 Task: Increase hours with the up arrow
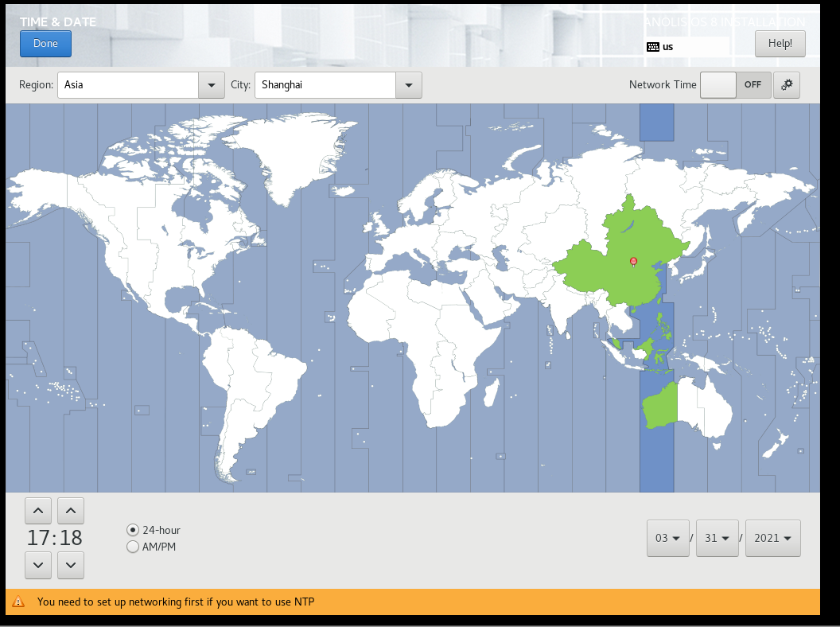(38, 511)
